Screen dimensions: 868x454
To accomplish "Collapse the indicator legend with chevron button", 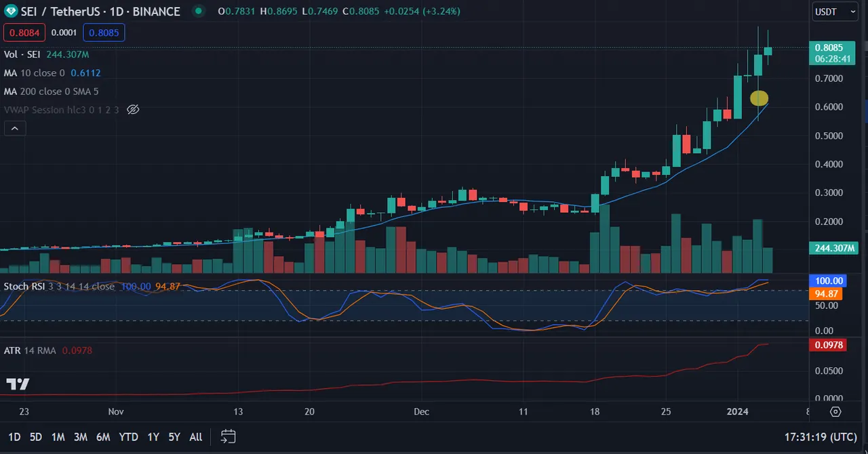I will click(15, 128).
